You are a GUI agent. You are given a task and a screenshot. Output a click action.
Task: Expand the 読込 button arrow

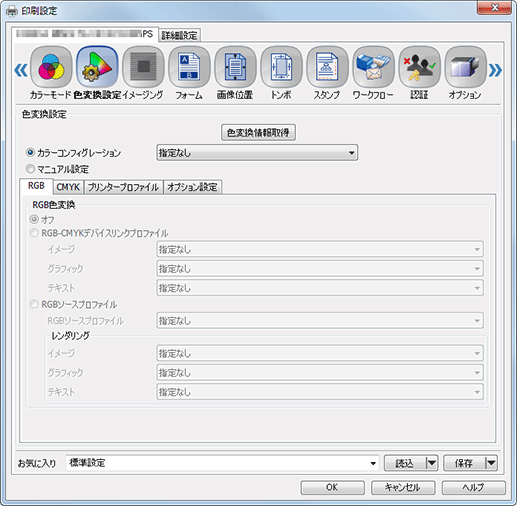pyautogui.click(x=432, y=463)
